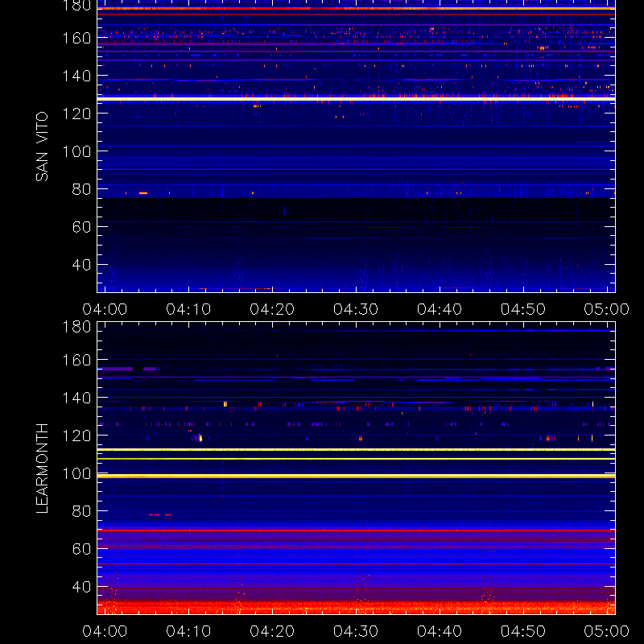Click the thick yellow band near 98 in LEARMONTH spectrogram
Screen dimensions: 644x644
pyautogui.click(x=356, y=476)
